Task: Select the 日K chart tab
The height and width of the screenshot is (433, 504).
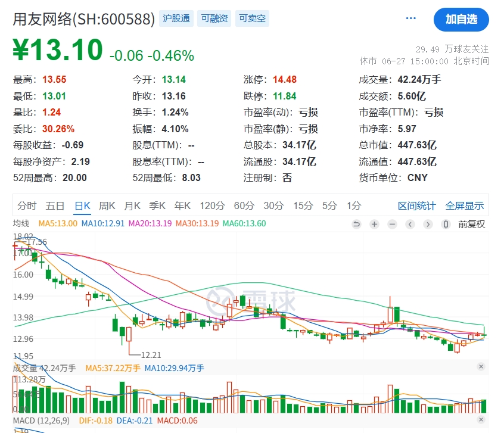Action: pos(82,205)
